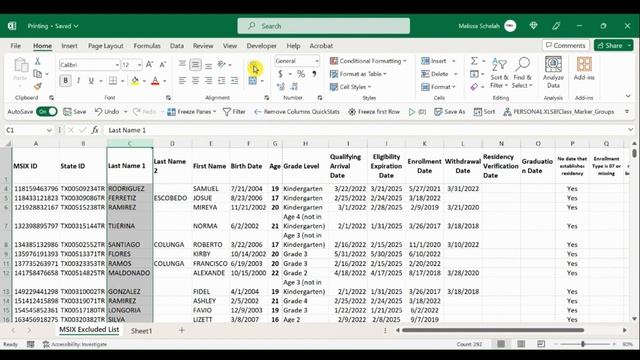The image size is (640, 360).
Task: Click the zoom slider handle
Action: (x=583, y=344)
